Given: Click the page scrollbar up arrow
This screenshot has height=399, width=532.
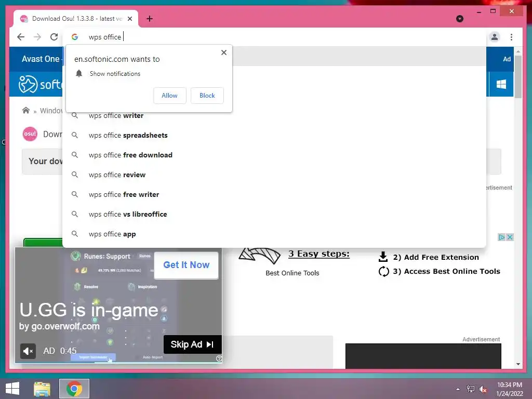Looking at the screenshot, I should [518, 51].
